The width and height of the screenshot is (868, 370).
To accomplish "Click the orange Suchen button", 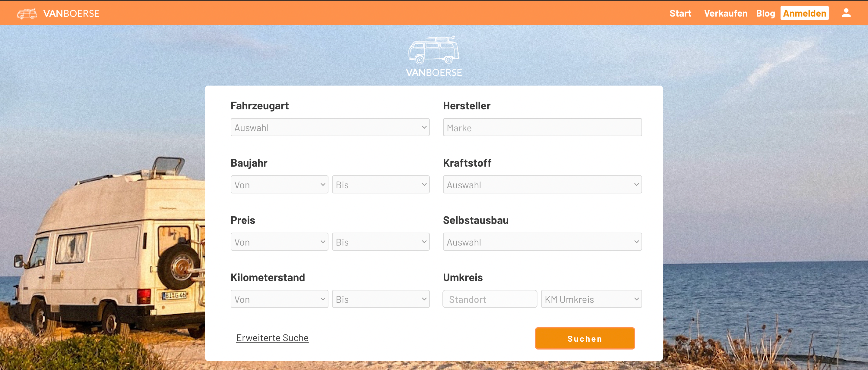I will [x=584, y=338].
